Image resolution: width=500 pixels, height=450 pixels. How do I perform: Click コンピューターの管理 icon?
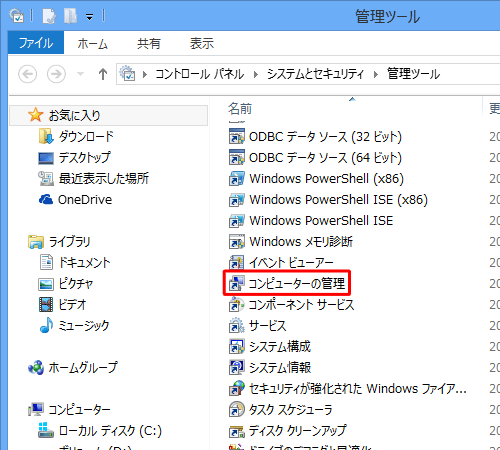point(237,283)
